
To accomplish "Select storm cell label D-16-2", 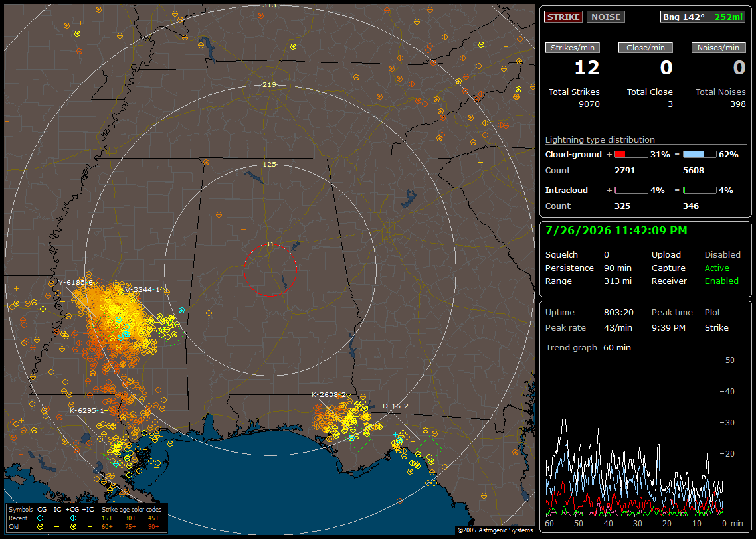I will pos(395,406).
